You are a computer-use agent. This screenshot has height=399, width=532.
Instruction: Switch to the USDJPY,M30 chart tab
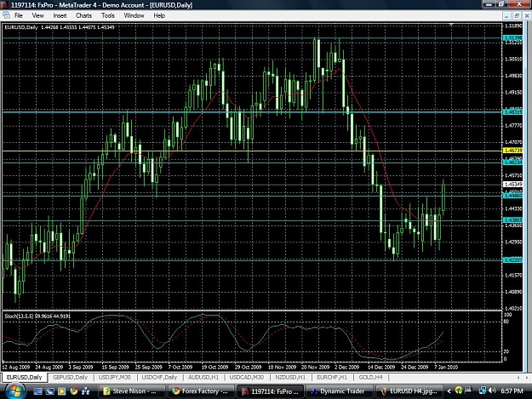[x=114, y=377]
